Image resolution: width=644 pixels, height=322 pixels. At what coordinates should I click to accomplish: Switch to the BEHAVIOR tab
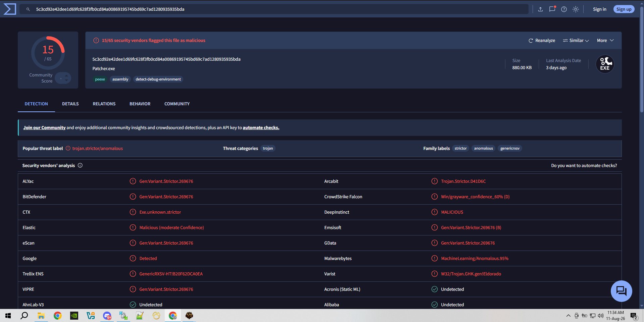click(140, 104)
